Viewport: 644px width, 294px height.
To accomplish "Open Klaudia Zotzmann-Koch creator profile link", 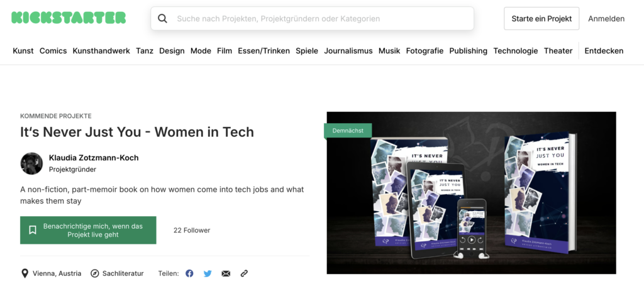I will point(94,158).
